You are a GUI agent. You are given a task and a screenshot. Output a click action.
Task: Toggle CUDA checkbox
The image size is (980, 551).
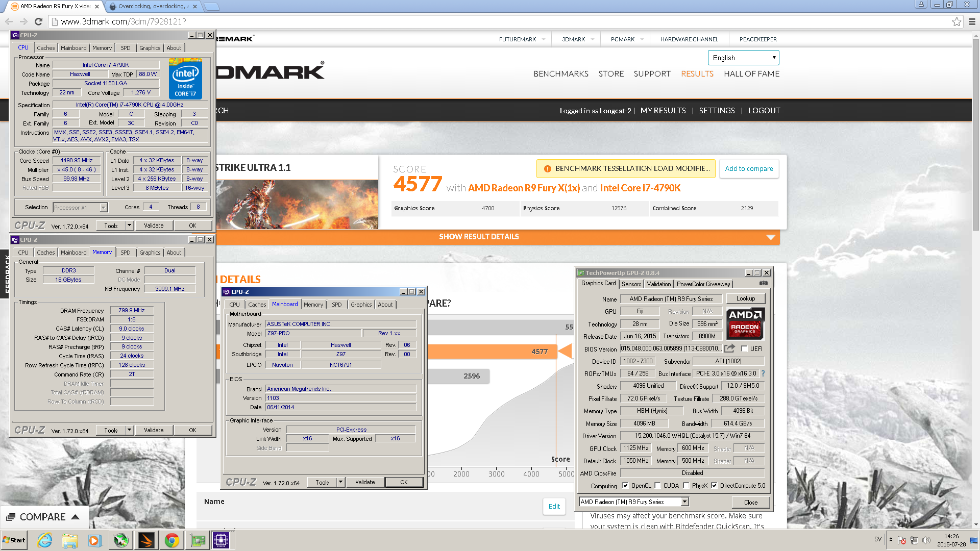657,486
